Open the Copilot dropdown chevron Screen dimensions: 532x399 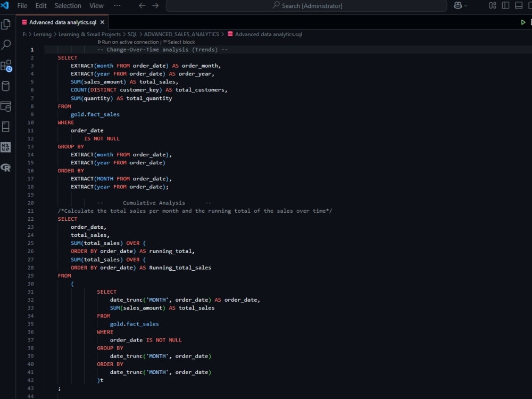[465, 6]
